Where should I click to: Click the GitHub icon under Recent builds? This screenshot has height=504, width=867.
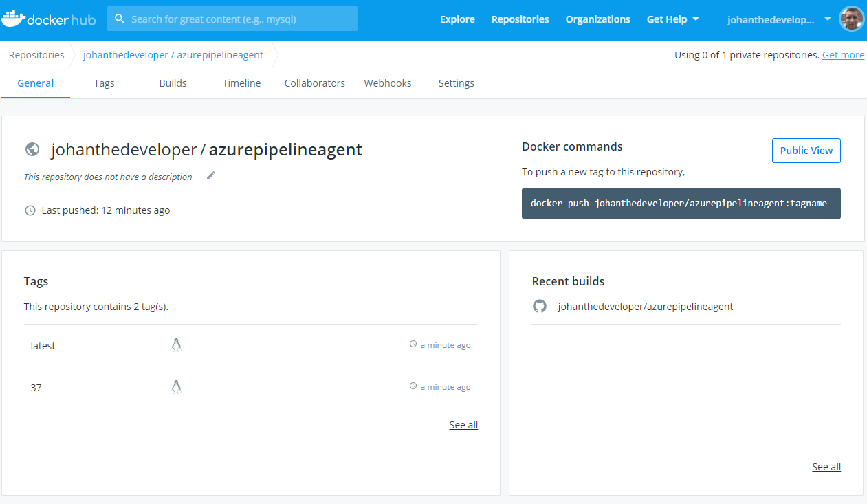pyautogui.click(x=540, y=306)
